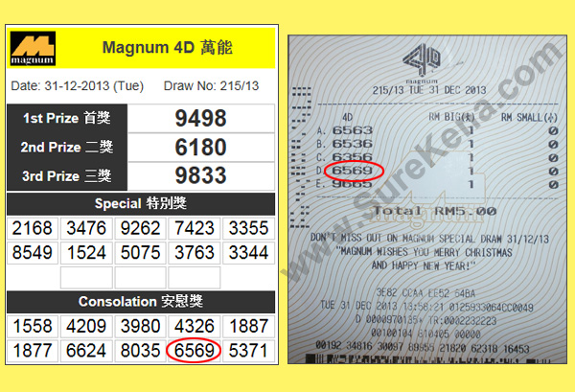The height and width of the screenshot is (392, 575).
Task: Click 'RM SMALL' column header on ticket
Action: point(529,117)
